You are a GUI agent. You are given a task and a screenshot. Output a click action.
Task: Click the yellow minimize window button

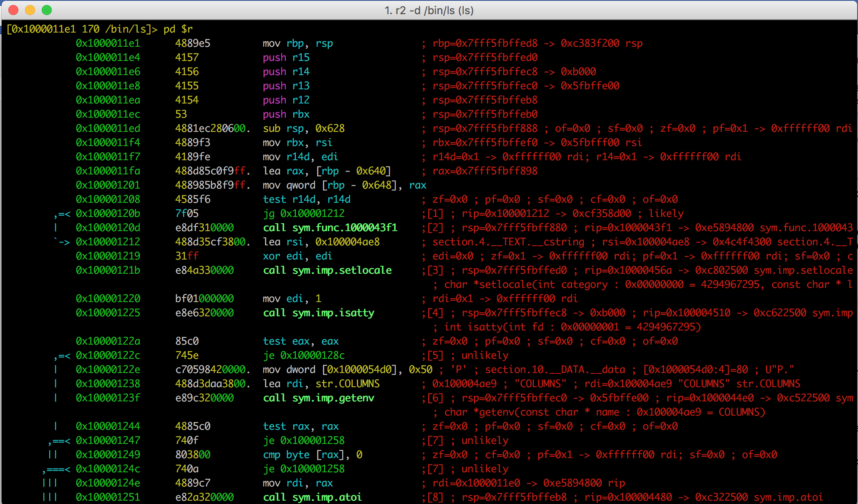pyautogui.click(x=30, y=10)
